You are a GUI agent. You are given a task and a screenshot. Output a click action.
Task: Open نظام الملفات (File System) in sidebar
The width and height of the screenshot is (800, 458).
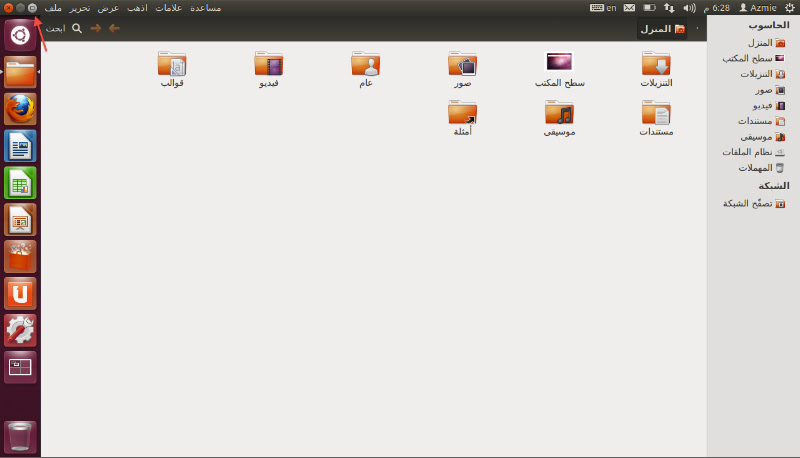pyautogui.click(x=753, y=152)
